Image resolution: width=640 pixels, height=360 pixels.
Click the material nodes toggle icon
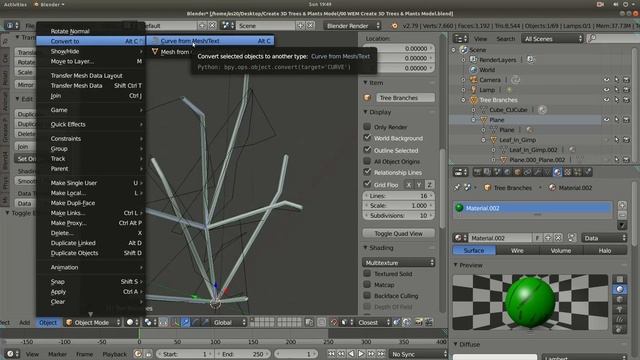pos(572,238)
